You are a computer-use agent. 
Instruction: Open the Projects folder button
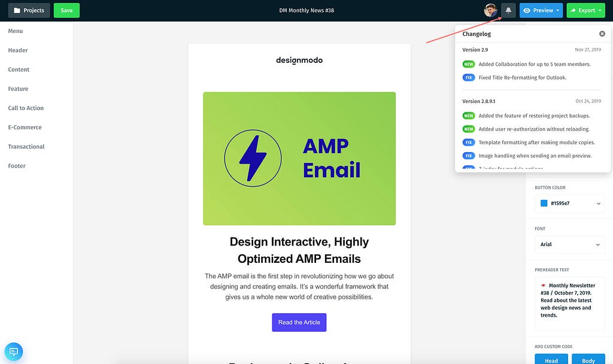pos(29,11)
